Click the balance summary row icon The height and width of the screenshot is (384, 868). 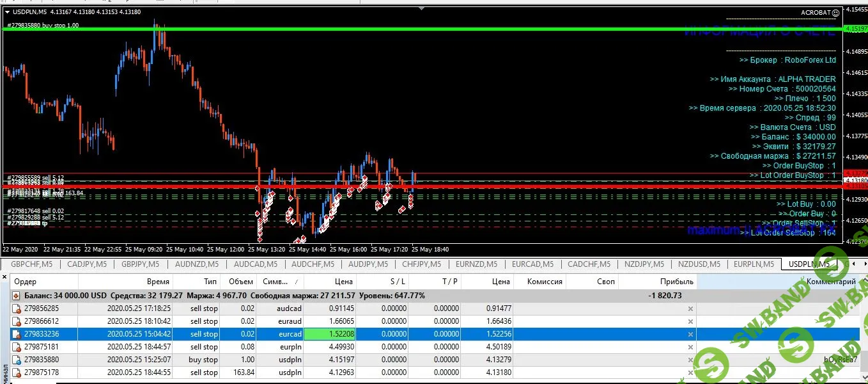tap(17, 296)
